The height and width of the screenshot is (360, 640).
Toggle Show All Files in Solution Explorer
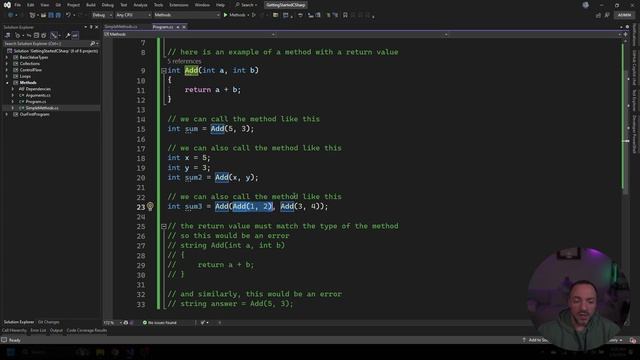(x=44, y=36)
